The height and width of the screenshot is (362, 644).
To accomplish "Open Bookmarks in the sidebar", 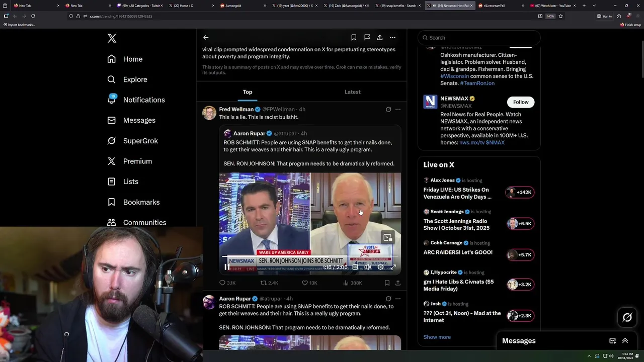I will [x=133, y=202].
